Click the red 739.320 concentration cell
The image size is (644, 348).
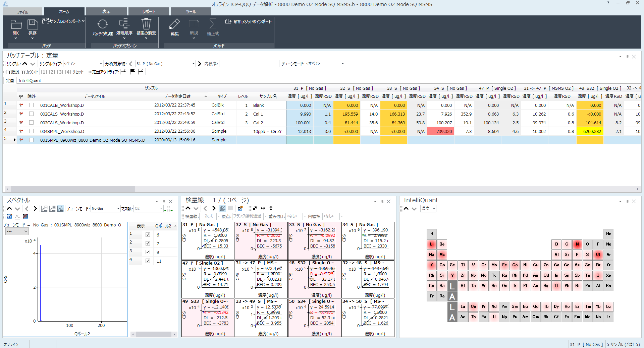(441, 131)
